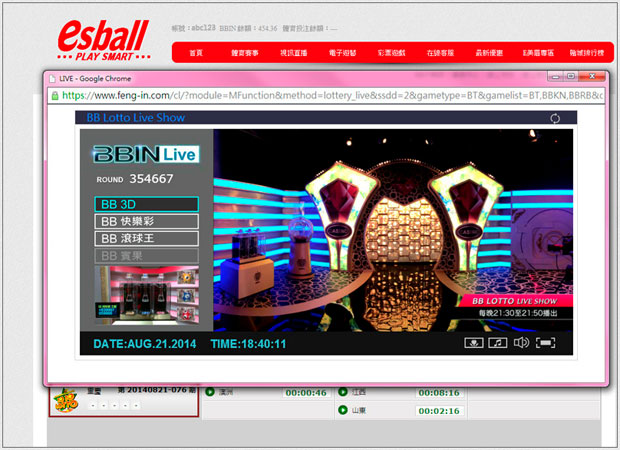
Task: Play the 江西 lottery green play icon
Action: point(343,392)
